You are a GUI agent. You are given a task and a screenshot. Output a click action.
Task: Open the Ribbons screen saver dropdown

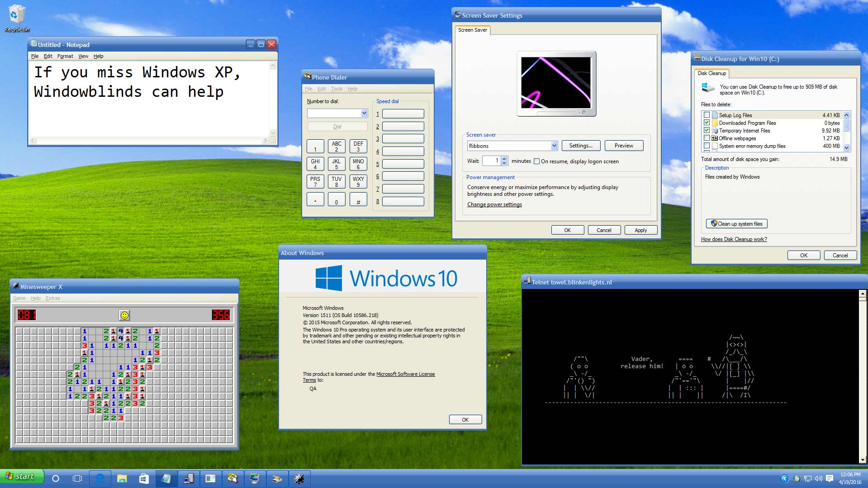[554, 146]
